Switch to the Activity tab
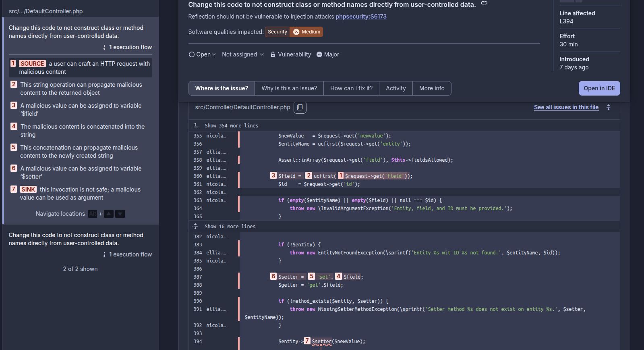Image resolution: width=644 pixels, height=350 pixels. tap(396, 88)
